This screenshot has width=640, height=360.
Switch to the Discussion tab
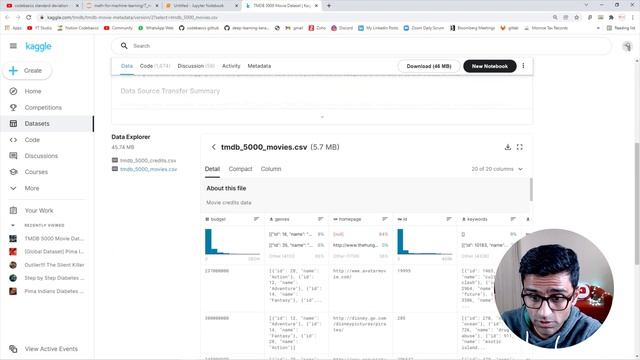(x=196, y=66)
